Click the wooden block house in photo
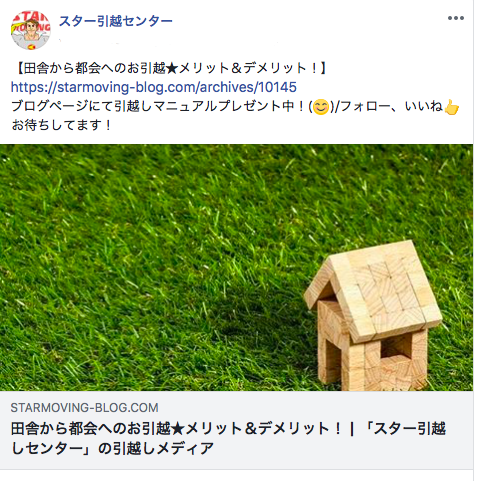The image size is (481, 481). pyautogui.click(x=373, y=316)
